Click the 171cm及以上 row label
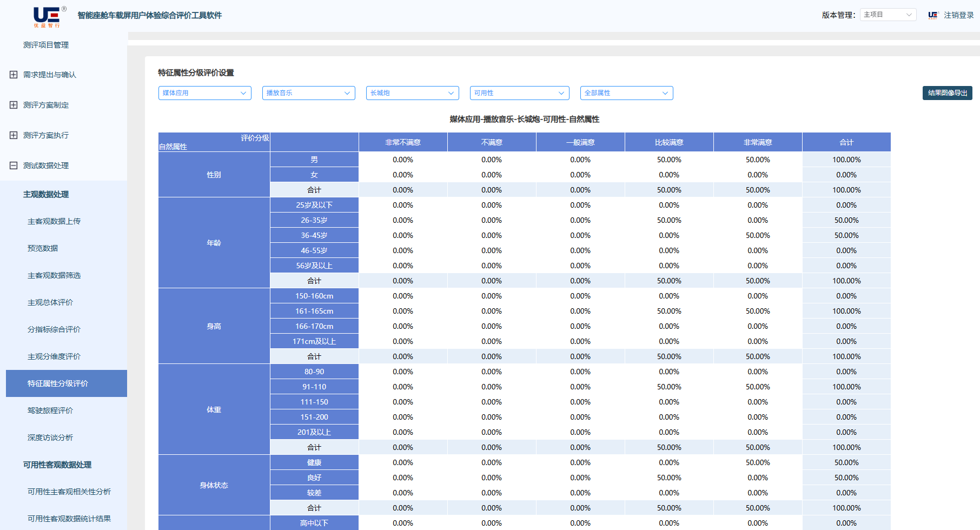This screenshot has height=530, width=980. (314, 341)
